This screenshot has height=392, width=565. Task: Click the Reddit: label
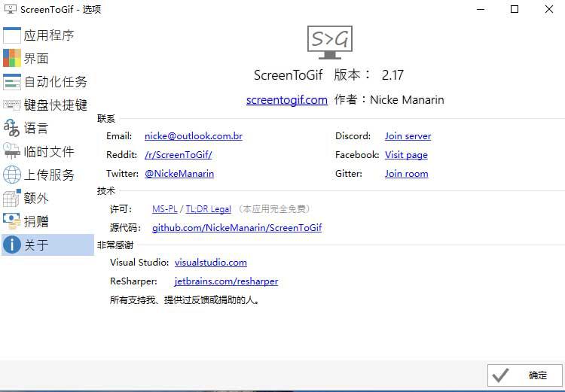tap(122, 155)
